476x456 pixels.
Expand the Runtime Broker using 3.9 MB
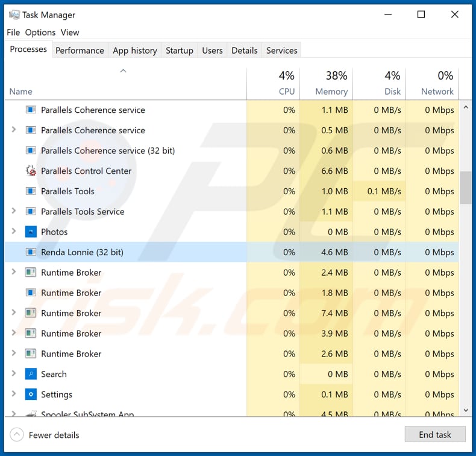pos(14,333)
